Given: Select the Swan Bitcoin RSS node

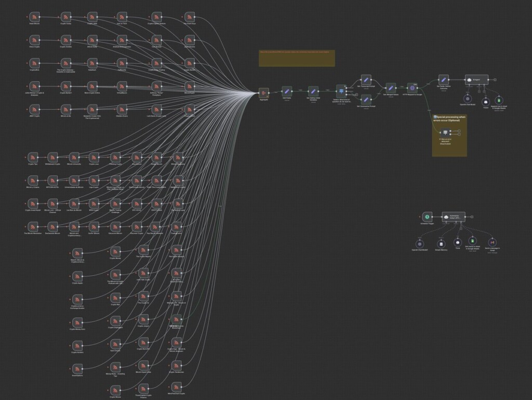Looking at the screenshot, I should [34, 17].
